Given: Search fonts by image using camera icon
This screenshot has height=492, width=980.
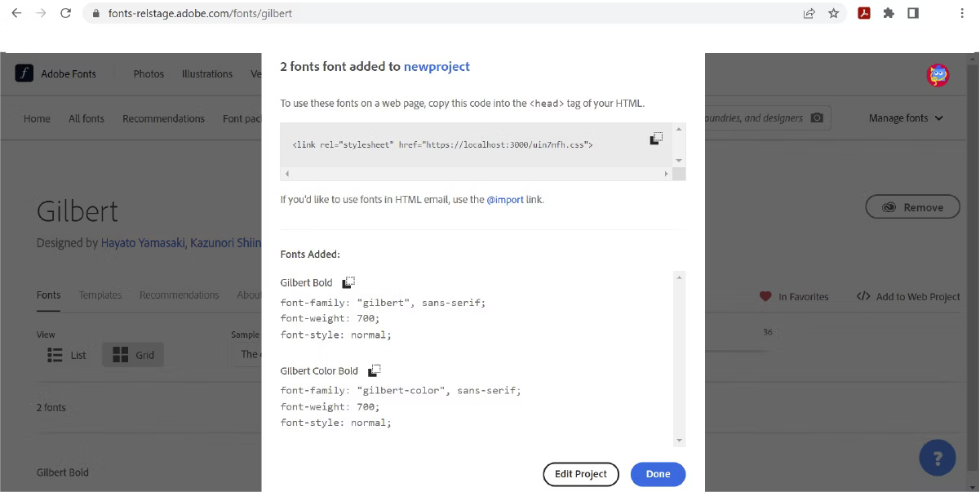Looking at the screenshot, I should pos(817,117).
